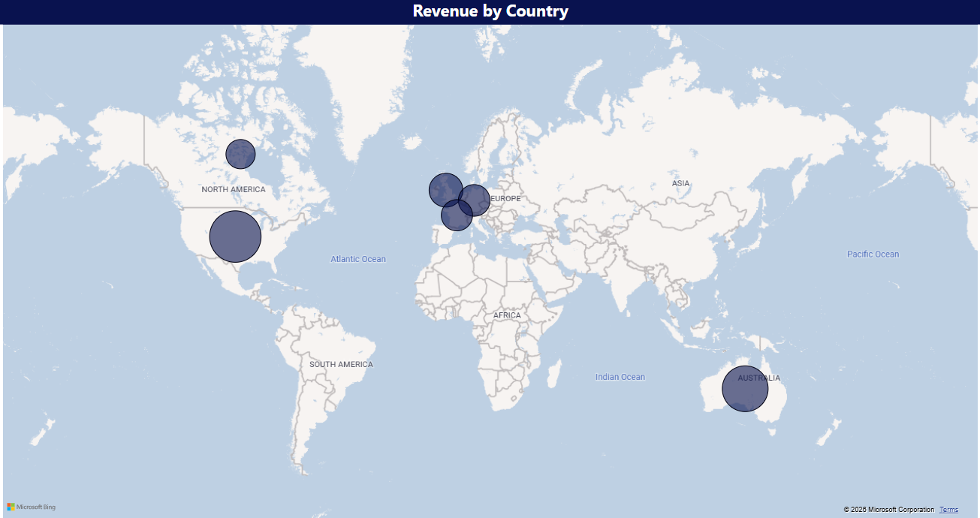Screen dimensions: 980x518
Task: Click the AFRICA map label
Action: tap(507, 315)
